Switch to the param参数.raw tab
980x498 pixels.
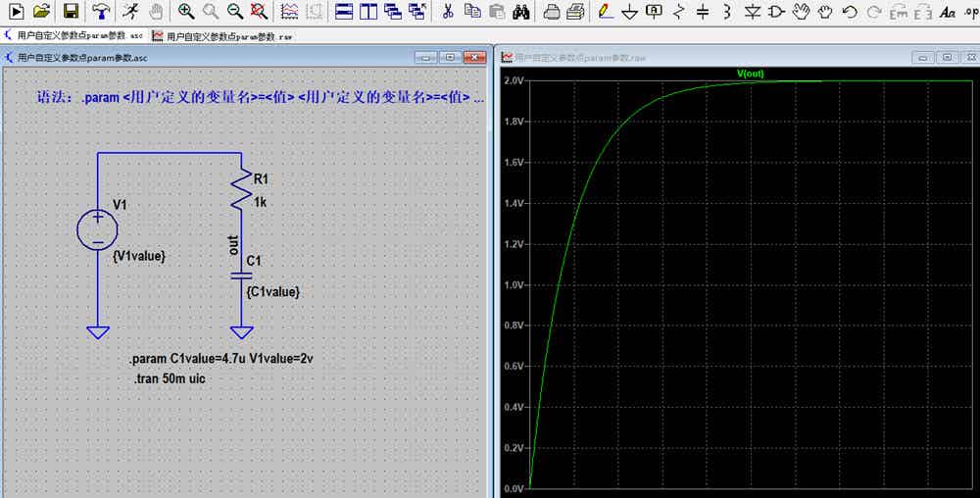click(222, 36)
